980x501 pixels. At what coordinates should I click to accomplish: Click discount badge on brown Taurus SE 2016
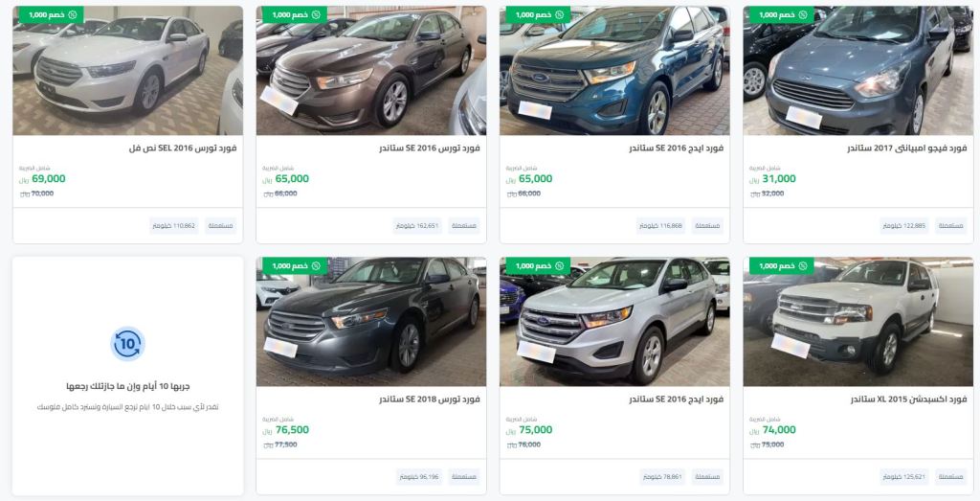click(295, 15)
